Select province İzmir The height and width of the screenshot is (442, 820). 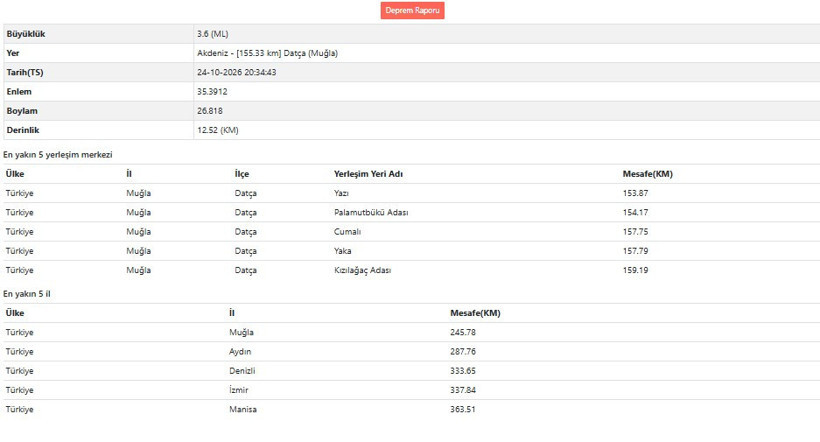tap(238, 390)
